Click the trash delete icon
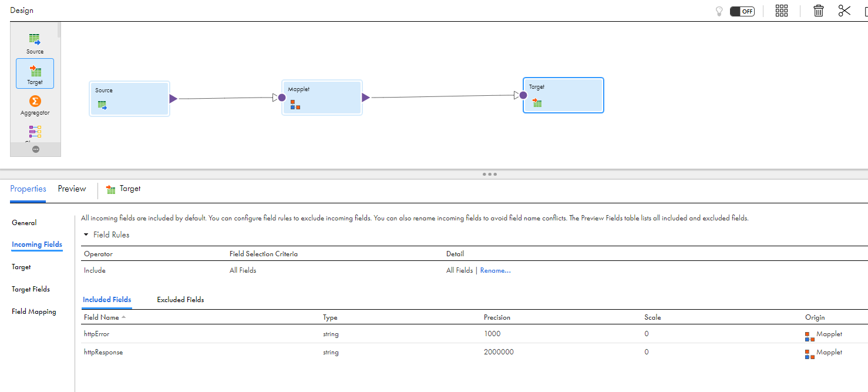Viewport: 868px width, 392px height. [x=818, y=11]
